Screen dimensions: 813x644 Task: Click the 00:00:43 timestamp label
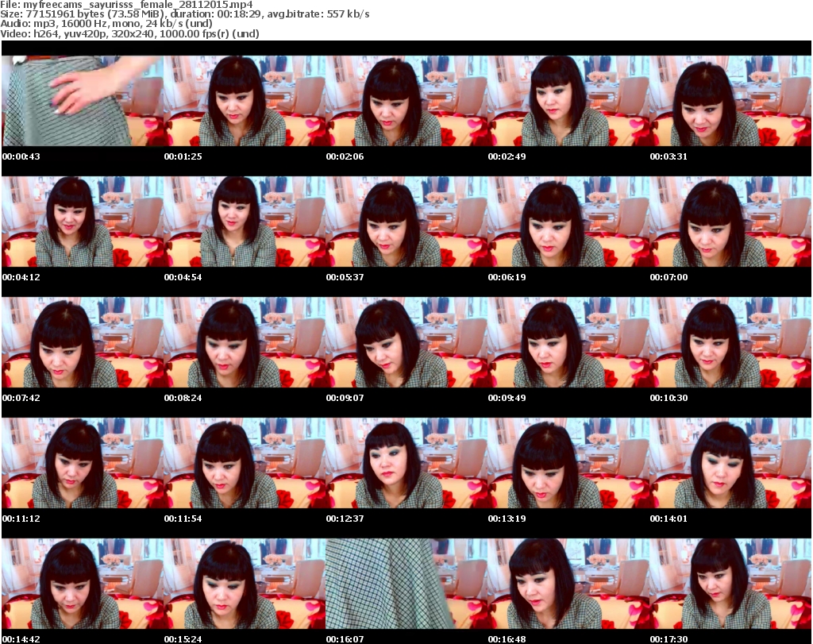(21, 156)
